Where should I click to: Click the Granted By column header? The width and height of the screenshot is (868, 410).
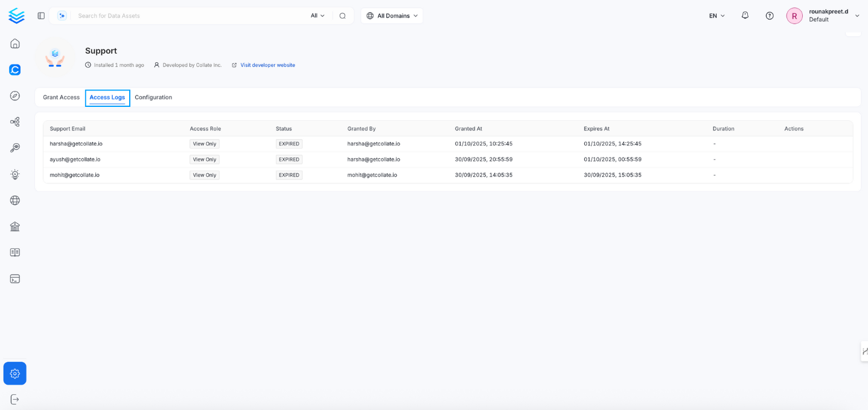362,129
